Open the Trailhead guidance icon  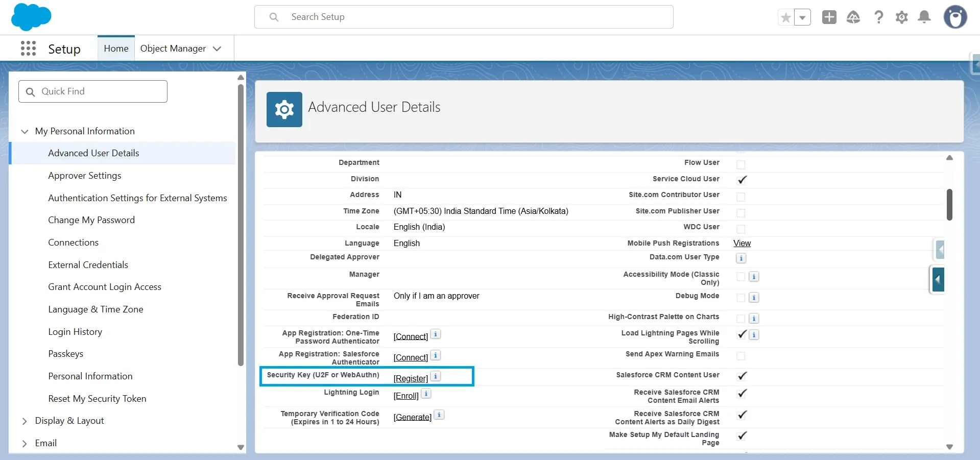[x=853, y=17]
